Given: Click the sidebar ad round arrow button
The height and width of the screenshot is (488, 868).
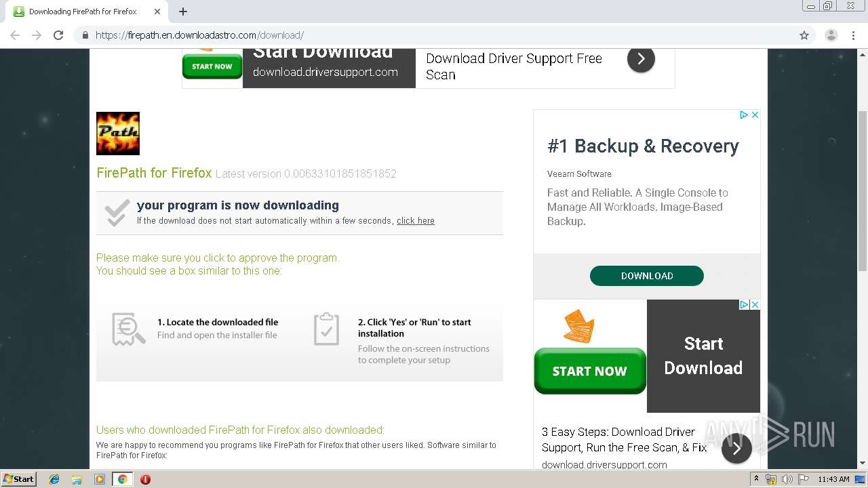Looking at the screenshot, I should coord(736,448).
